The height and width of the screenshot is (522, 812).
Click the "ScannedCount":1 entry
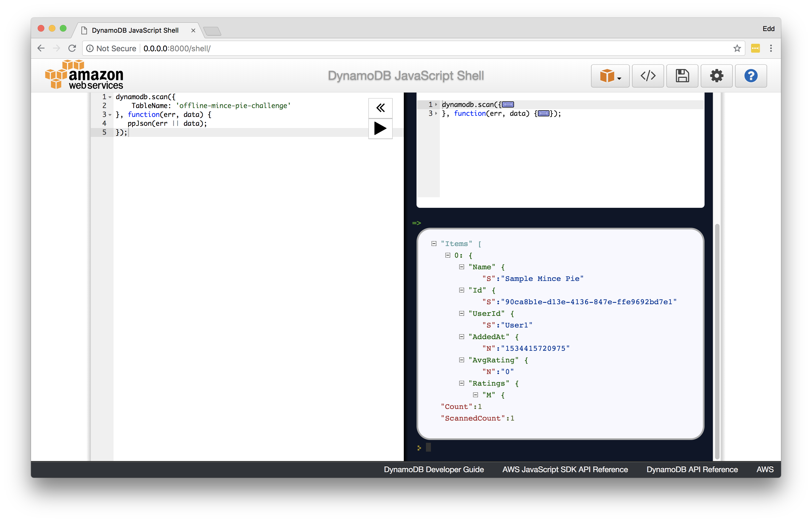[x=477, y=418]
